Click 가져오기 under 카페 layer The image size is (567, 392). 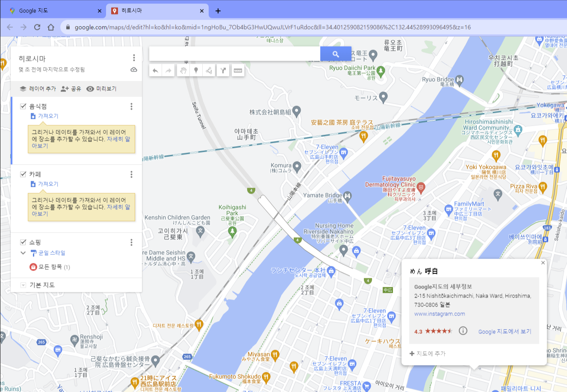[x=44, y=184]
